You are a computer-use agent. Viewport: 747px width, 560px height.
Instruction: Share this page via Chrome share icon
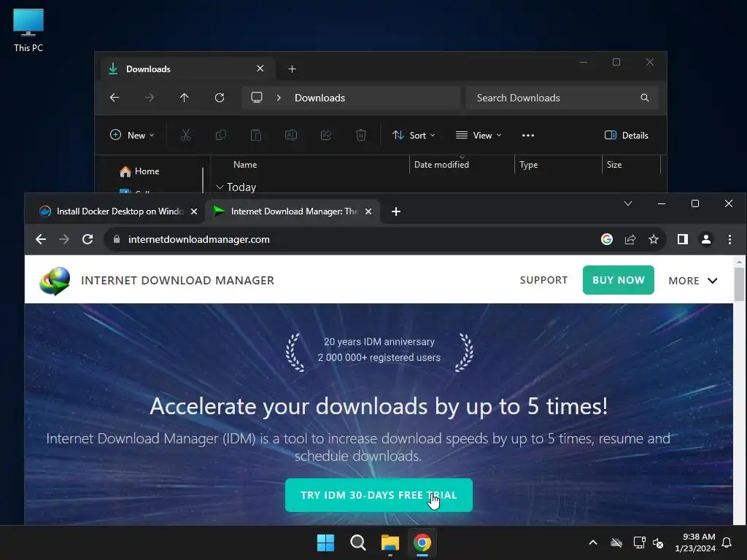point(630,239)
